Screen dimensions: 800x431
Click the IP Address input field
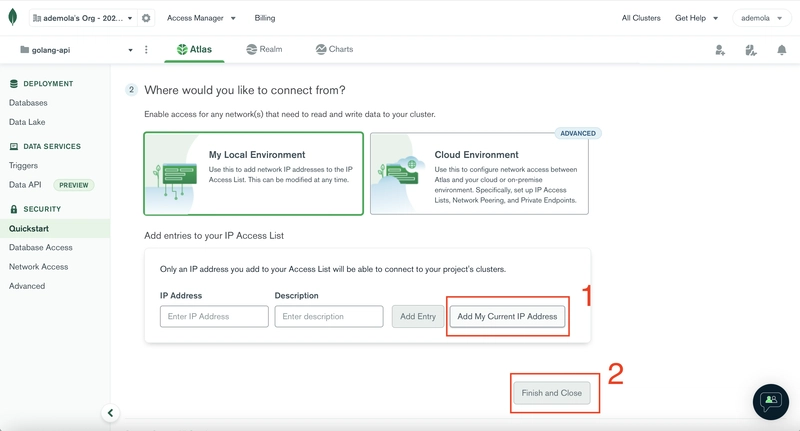click(x=214, y=316)
